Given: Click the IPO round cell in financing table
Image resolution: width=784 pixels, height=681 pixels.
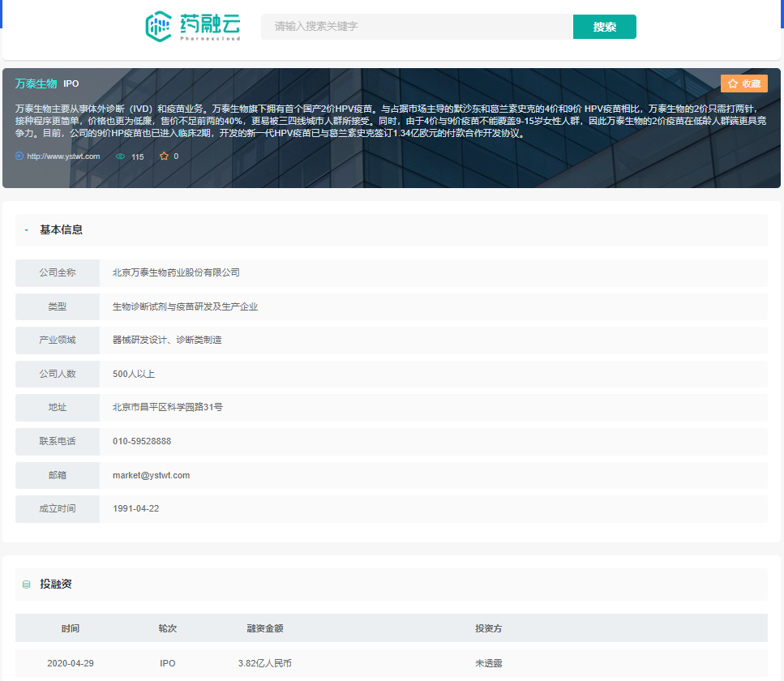Looking at the screenshot, I should (x=168, y=663).
